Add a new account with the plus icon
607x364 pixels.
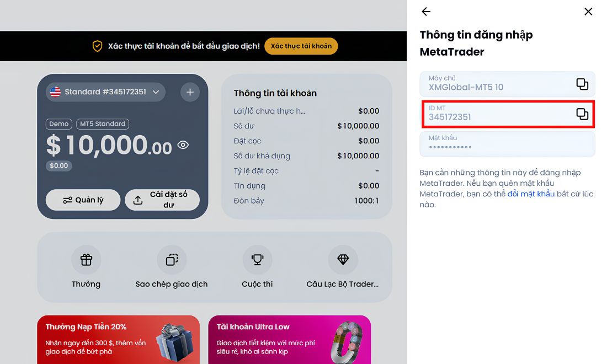(x=190, y=92)
